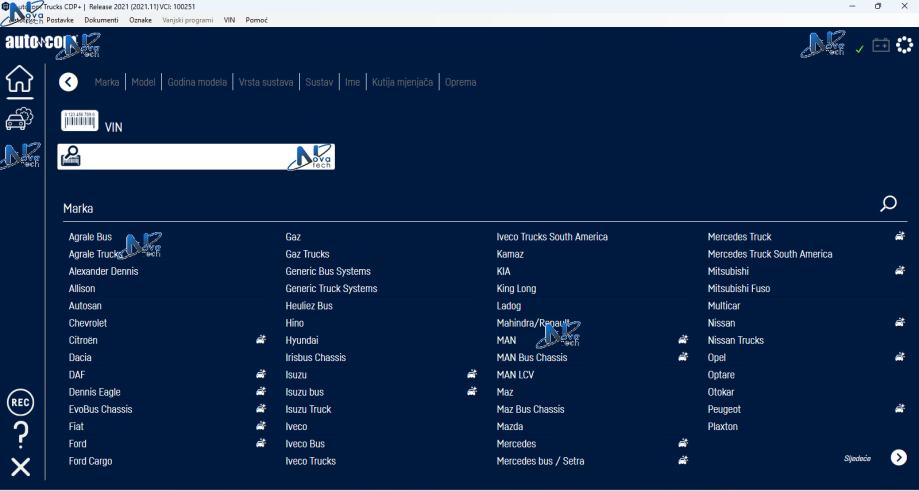Image resolution: width=919 pixels, height=491 pixels.
Task: Choose the Agrale Bus brand
Action: click(x=90, y=237)
